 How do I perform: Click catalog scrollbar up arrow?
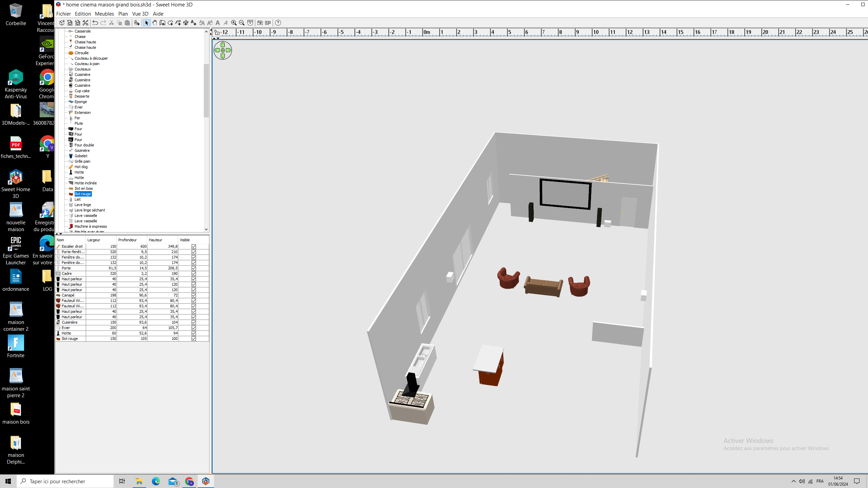click(x=206, y=32)
